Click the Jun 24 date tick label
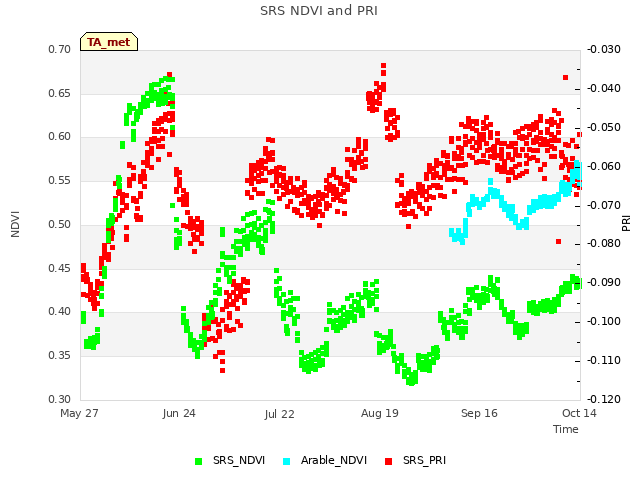The width and height of the screenshot is (640, 480). [x=179, y=413]
